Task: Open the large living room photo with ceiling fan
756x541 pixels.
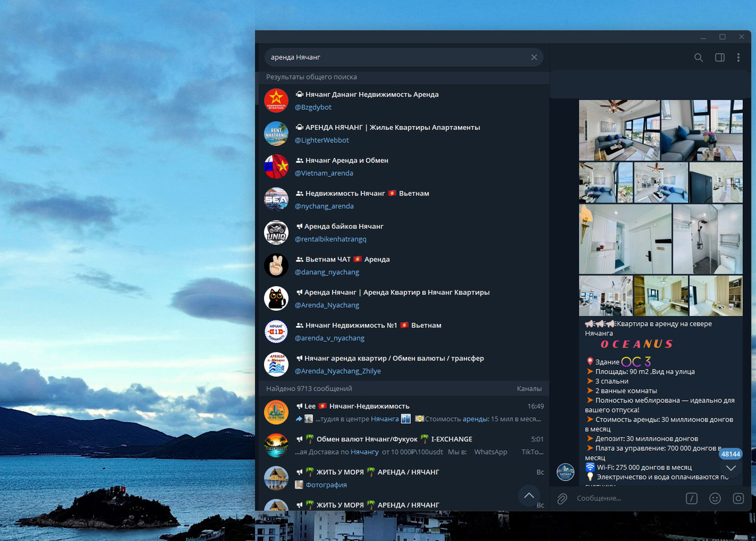Action: 619,130
